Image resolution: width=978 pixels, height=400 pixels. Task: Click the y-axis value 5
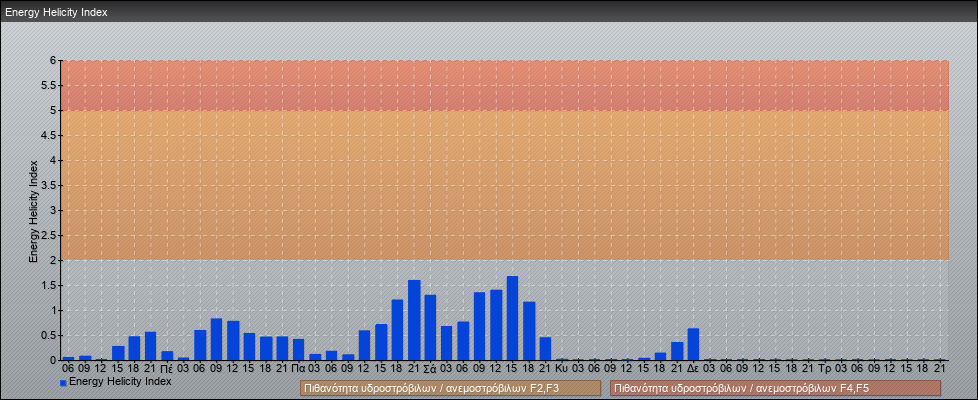[54, 110]
